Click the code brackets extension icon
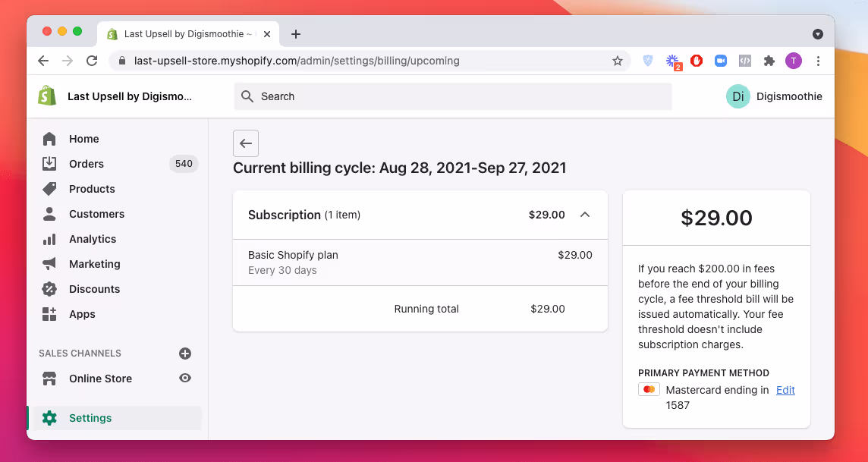Viewport: 868px width, 462px height. pyautogui.click(x=744, y=61)
